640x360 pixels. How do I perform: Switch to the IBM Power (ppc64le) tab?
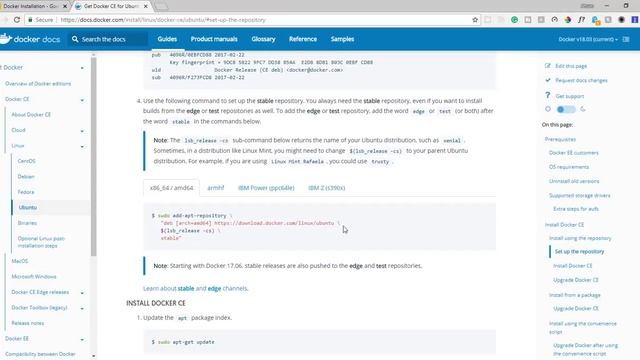[x=266, y=188]
